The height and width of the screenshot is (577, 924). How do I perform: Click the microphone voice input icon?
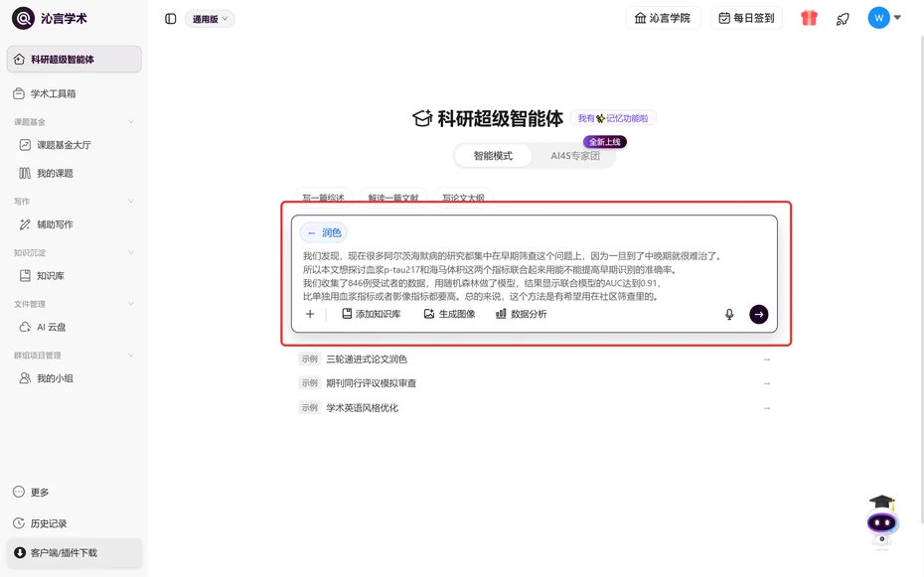pos(729,315)
